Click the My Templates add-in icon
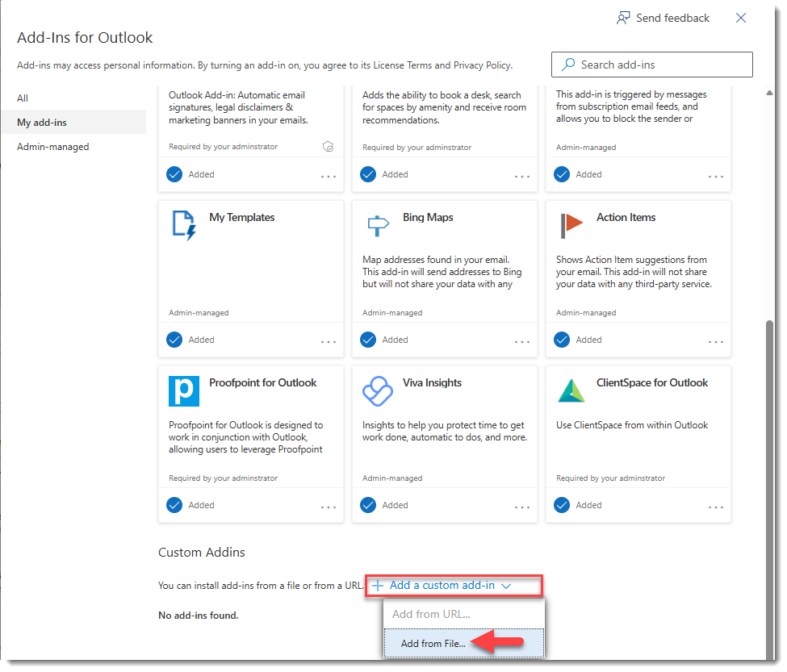 click(x=184, y=226)
